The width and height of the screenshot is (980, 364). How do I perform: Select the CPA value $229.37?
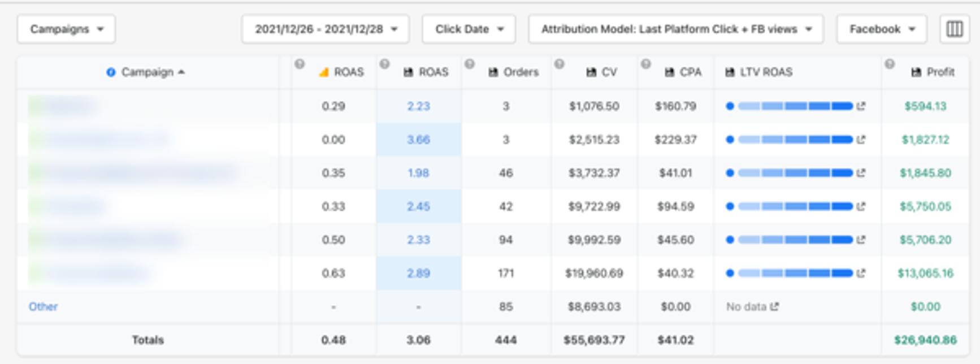click(675, 140)
